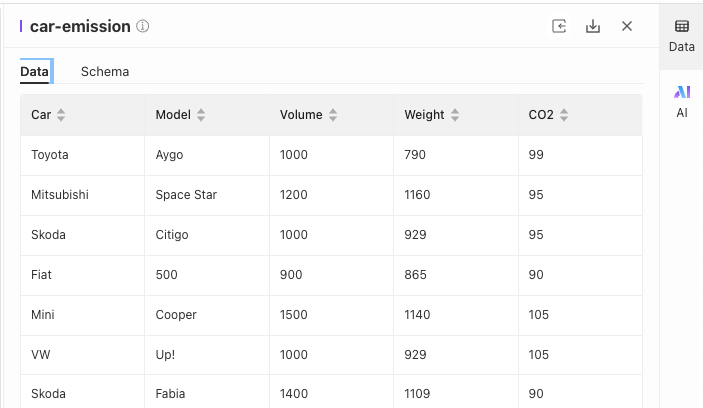The height and width of the screenshot is (408, 703).
Task: Sort by the Volume column
Action: 333,115
